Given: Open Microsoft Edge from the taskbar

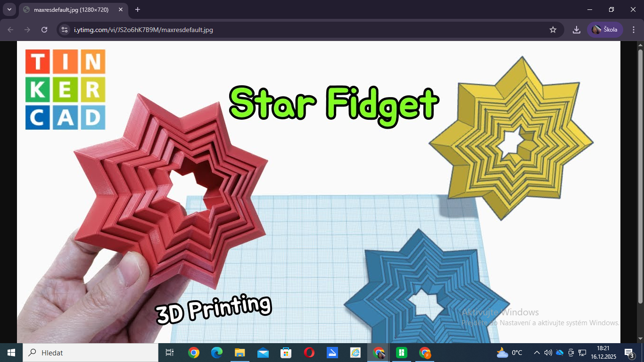Looking at the screenshot, I should click(x=216, y=353).
